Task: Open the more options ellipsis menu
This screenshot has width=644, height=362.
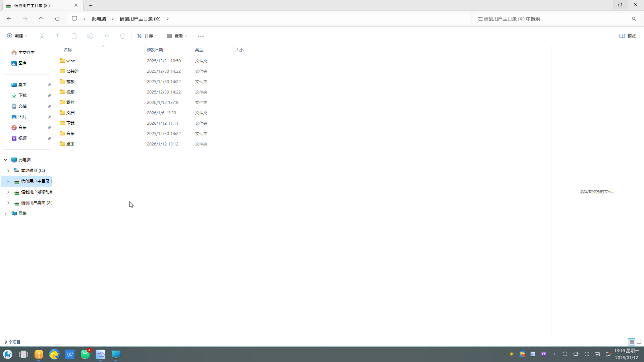Action: pyautogui.click(x=201, y=36)
